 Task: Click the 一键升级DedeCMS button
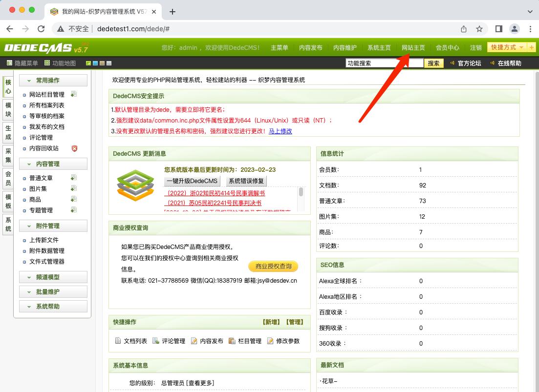click(192, 181)
